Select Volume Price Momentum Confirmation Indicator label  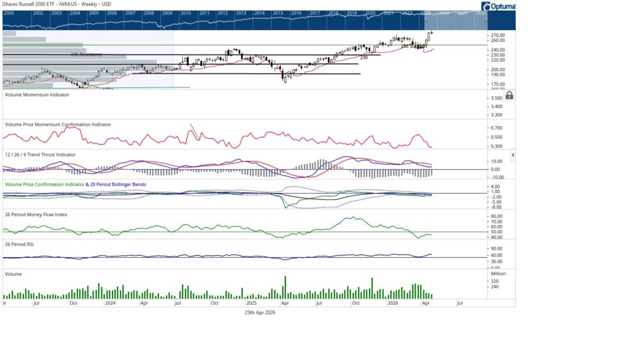tap(58, 124)
